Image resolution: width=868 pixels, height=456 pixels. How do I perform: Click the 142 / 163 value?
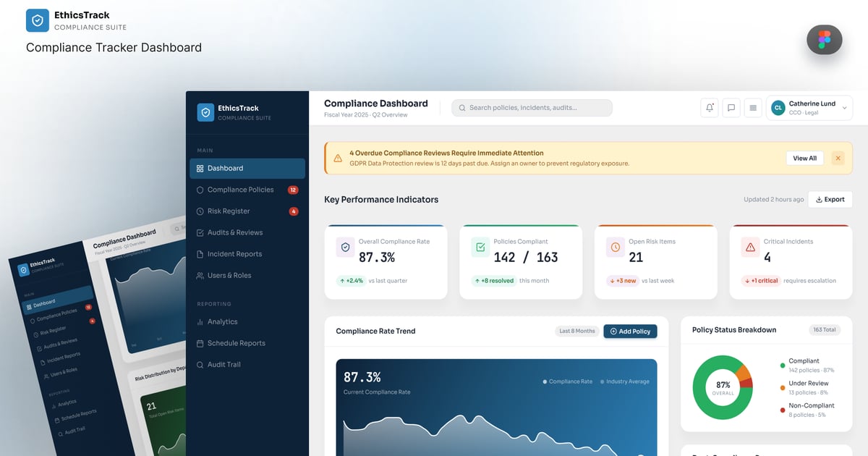(526, 257)
